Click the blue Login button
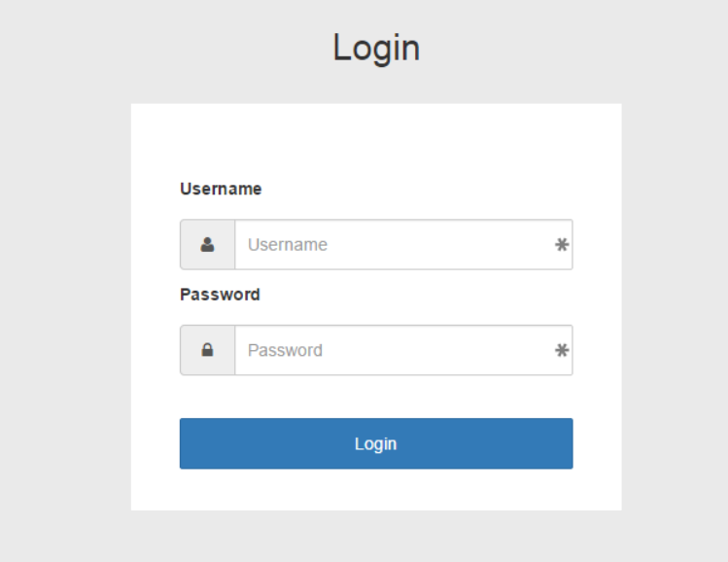728x562 pixels. 376,443
